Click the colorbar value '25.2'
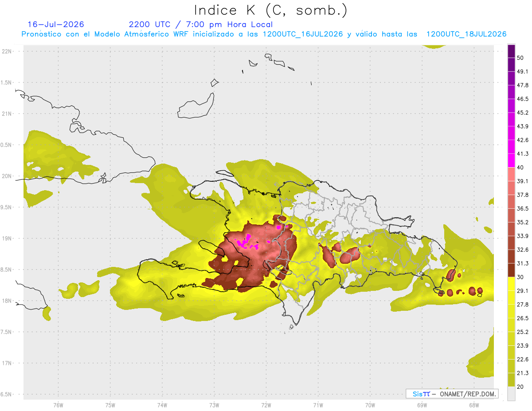This screenshot has width=532, height=411. tap(523, 332)
